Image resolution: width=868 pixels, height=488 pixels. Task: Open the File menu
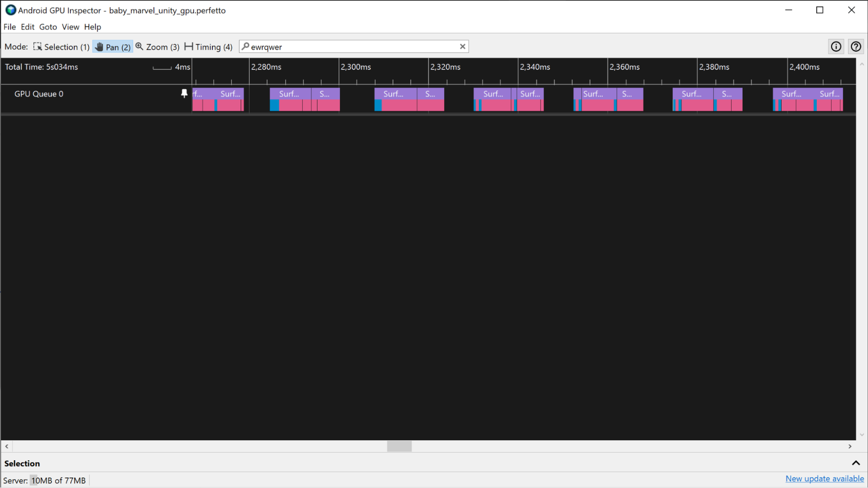(9, 26)
